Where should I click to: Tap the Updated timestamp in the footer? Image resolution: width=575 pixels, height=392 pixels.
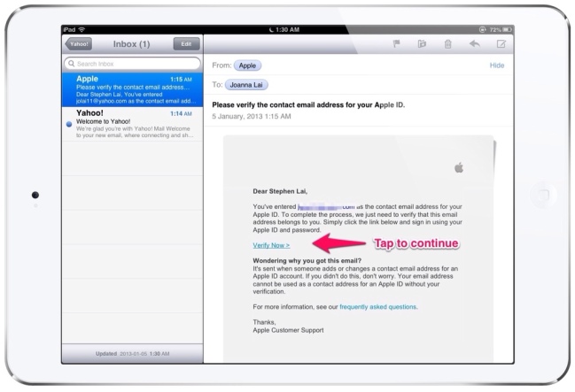[132, 354]
